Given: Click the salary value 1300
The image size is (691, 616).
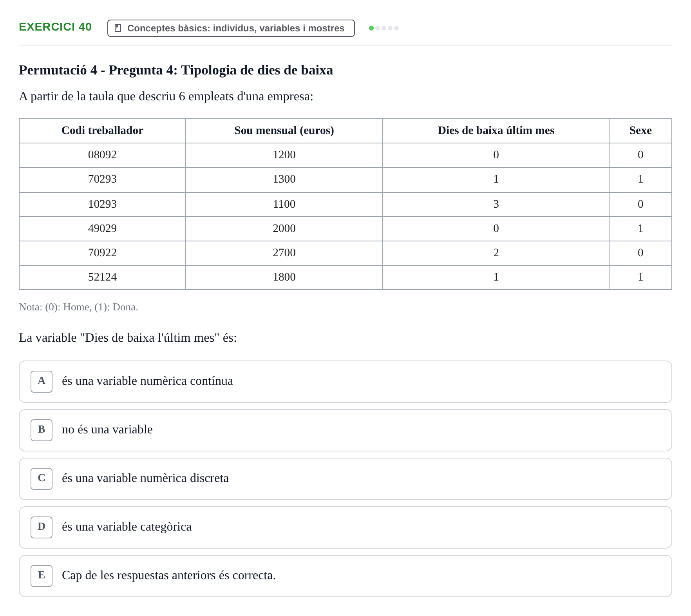Looking at the screenshot, I should click(284, 179).
